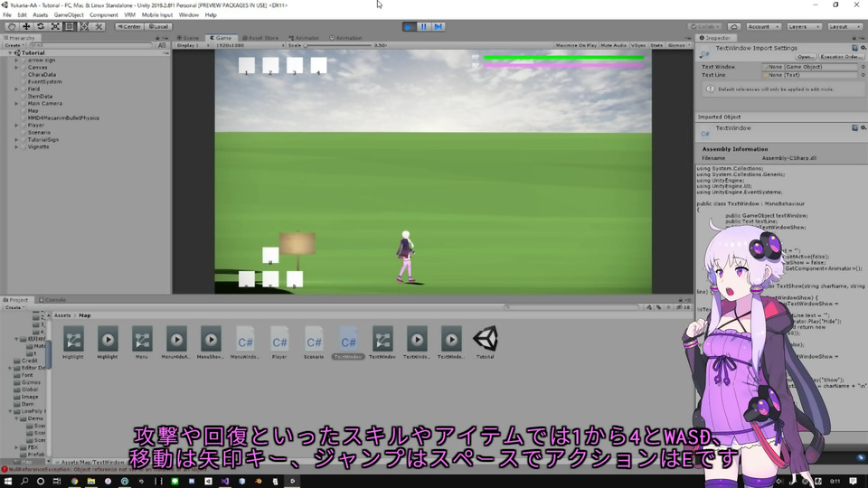Open the 1920x1080 resolution dropdown

(x=250, y=45)
